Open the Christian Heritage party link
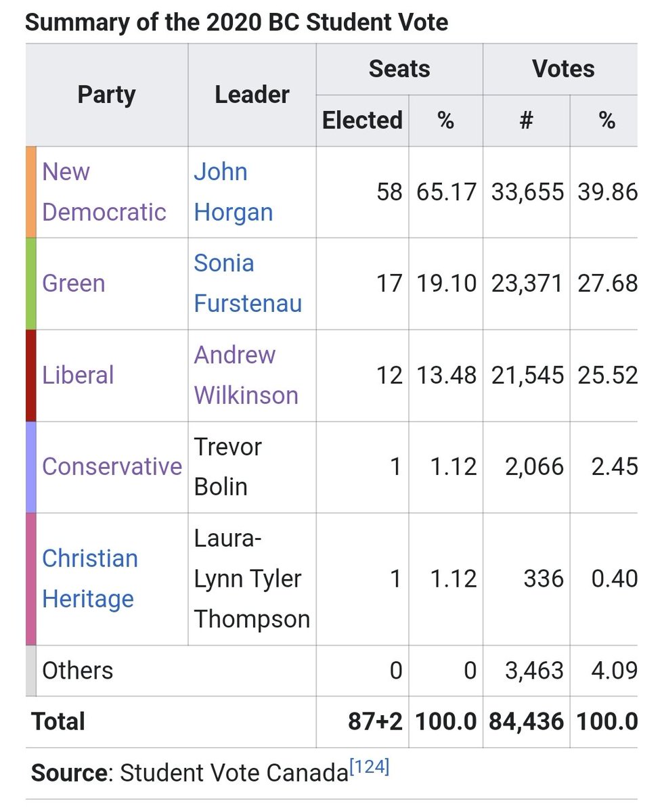The image size is (662, 812). pos(89,579)
